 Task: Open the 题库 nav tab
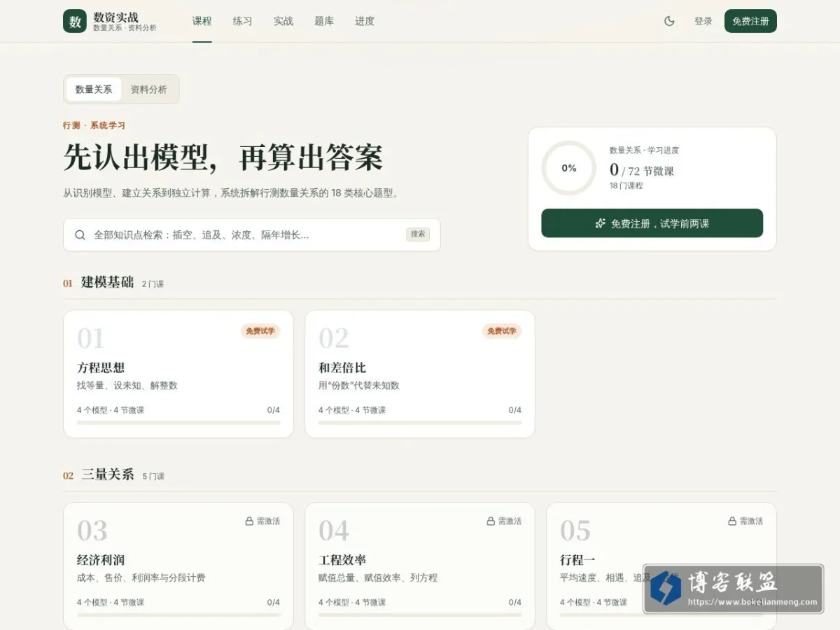(x=324, y=21)
